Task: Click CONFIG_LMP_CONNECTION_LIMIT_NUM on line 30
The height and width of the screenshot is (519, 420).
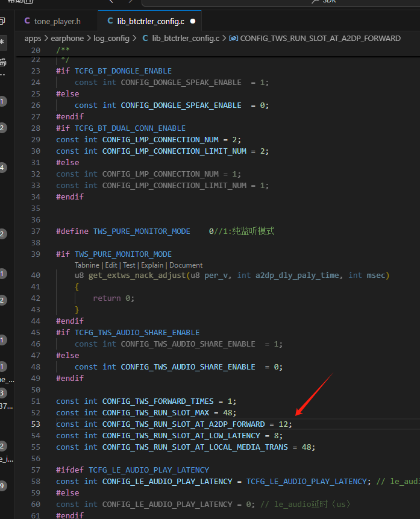Action: pyautogui.click(x=174, y=151)
